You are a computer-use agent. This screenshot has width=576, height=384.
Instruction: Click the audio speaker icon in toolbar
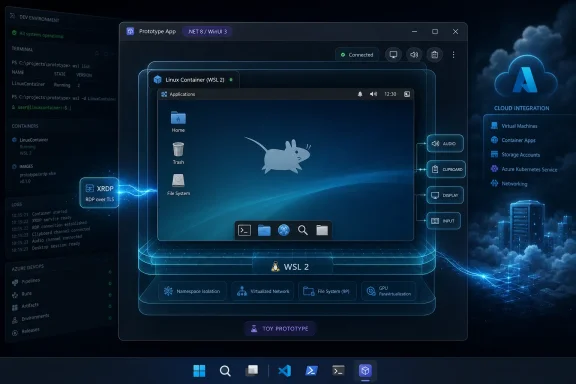pos(414,55)
